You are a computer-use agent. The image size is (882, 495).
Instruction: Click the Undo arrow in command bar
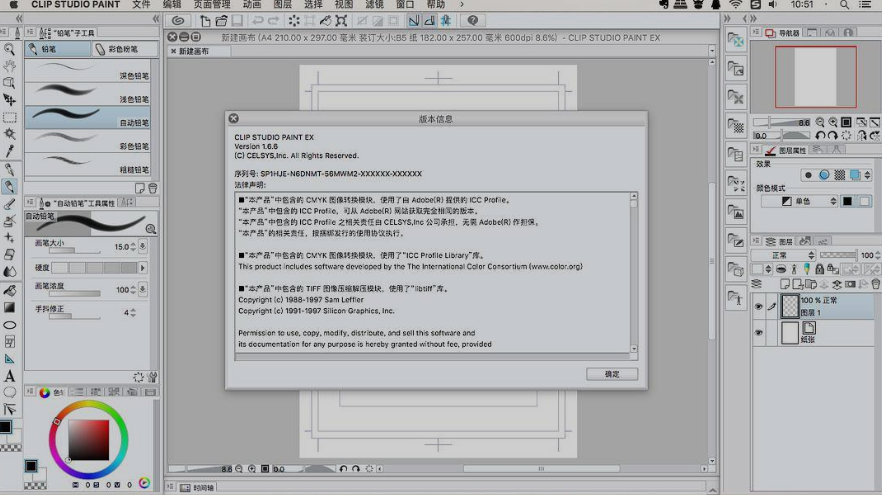258,21
